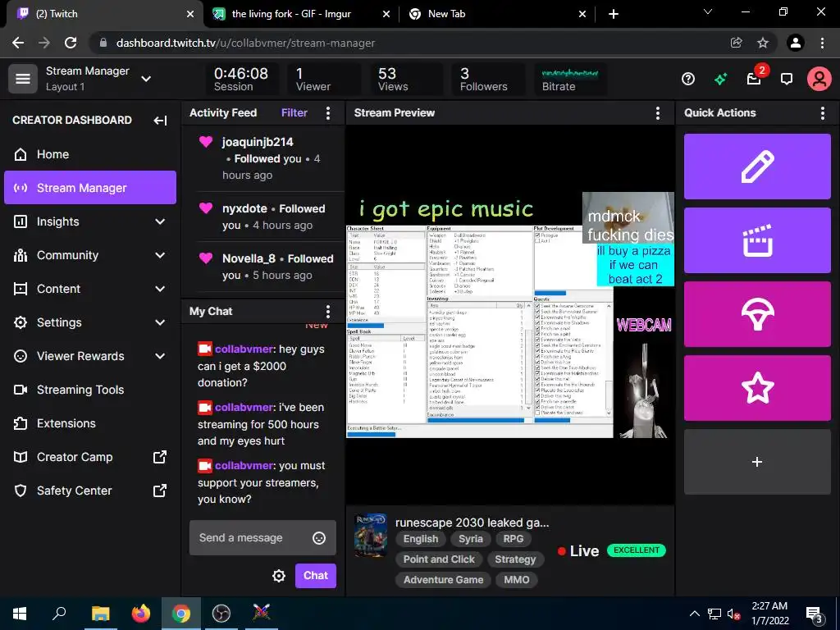Click the star quick action tile
Viewport: 840px width, 630px height.
[757, 388]
